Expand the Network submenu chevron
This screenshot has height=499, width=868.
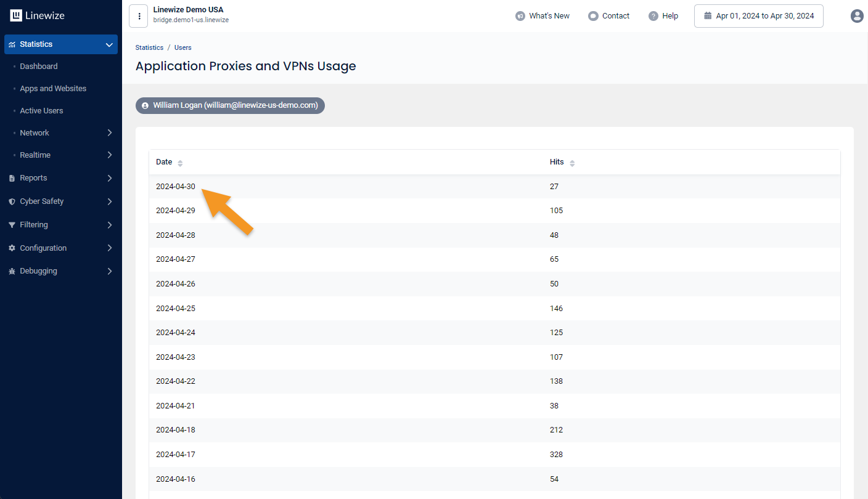point(110,133)
